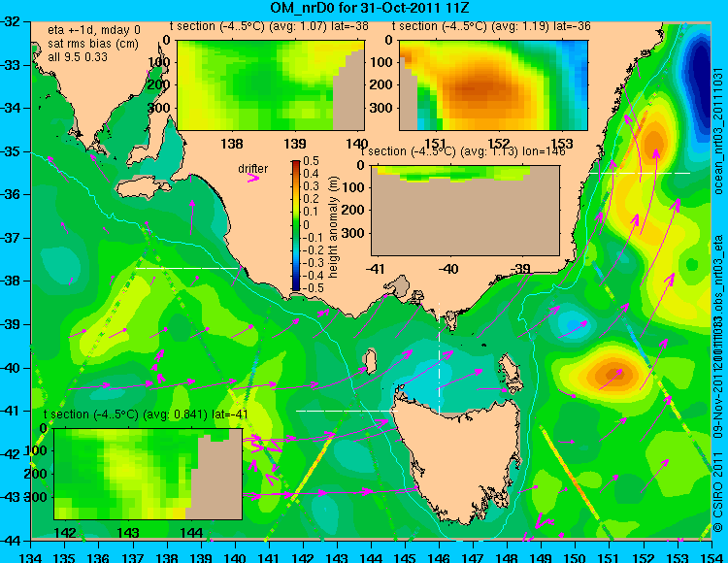The width and height of the screenshot is (728, 563).
Task: Click the 'ocean_nrt03_20111031' vertical label
Action: (718, 132)
